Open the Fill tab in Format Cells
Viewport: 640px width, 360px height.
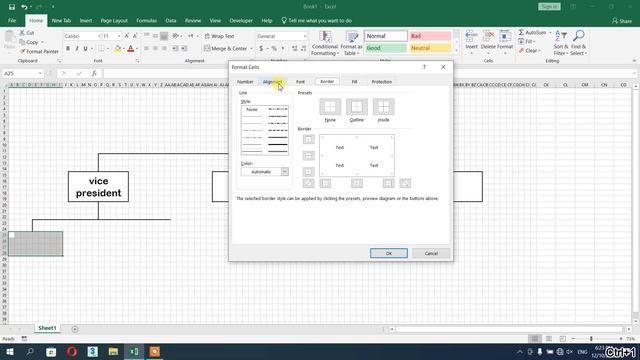[x=354, y=82]
